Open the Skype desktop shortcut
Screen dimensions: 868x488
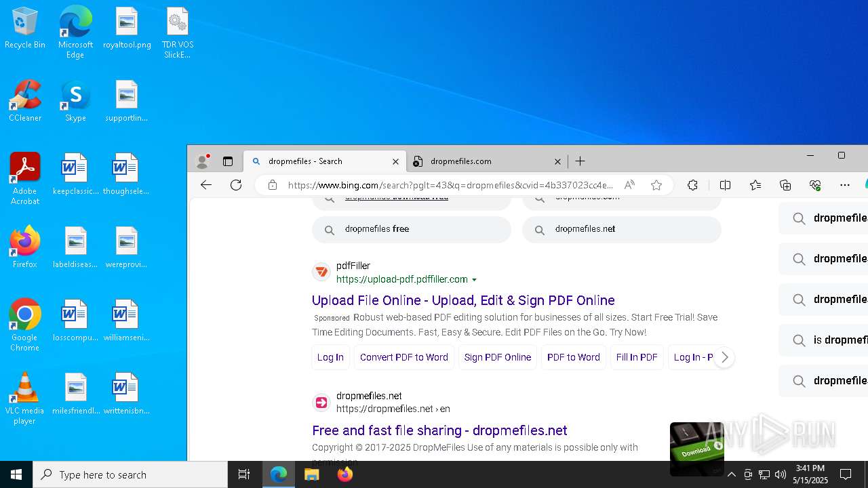(x=75, y=102)
